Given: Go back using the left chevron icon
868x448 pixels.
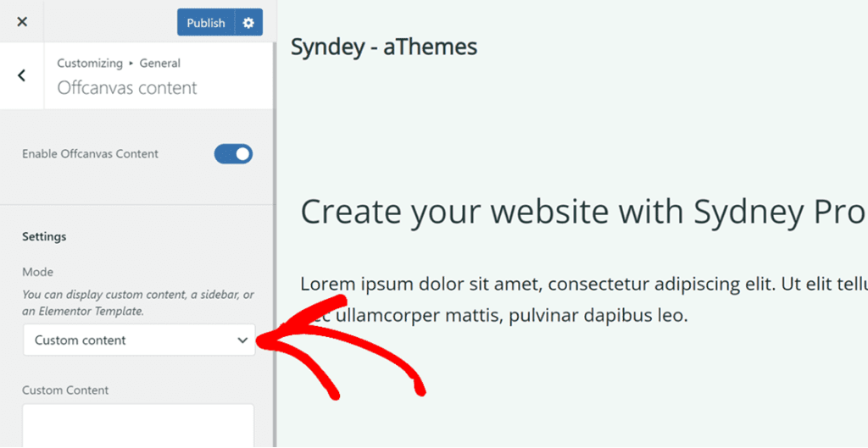Looking at the screenshot, I should tap(22, 75).
